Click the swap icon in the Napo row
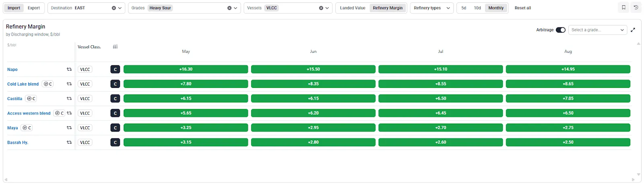The height and width of the screenshot is (184, 644). click(x=69, y=69)
